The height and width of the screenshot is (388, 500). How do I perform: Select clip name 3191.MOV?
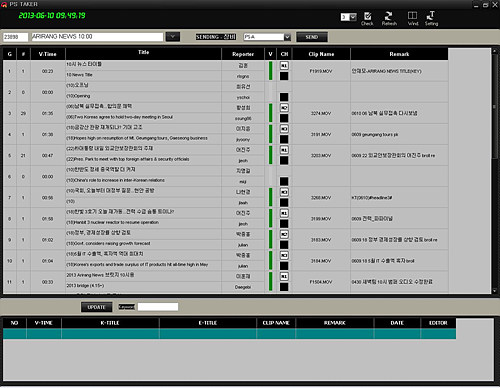pyautogui.click(x=321, y=134)
